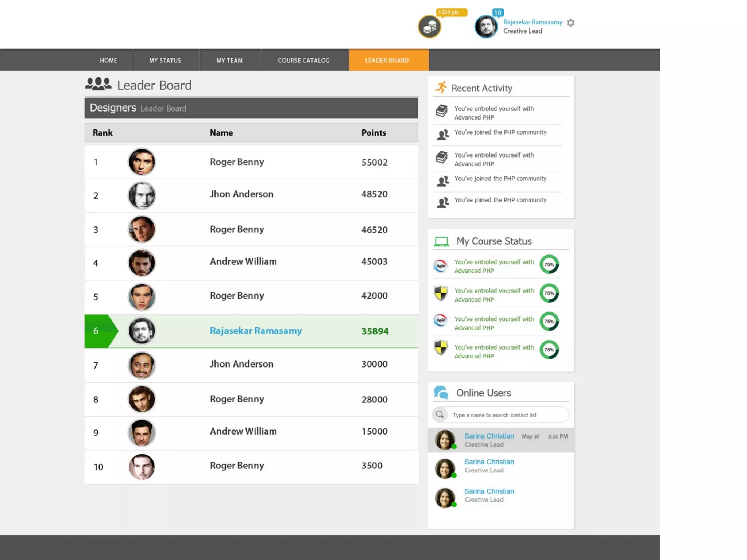Click the Leader Board group icon
747x560 pixels.
(x=98, y=84)
